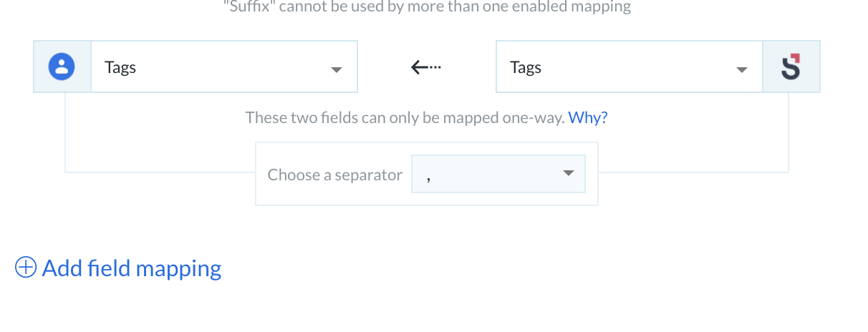The height and width of the screenshot is (332, 868).
Task: Open the Tags dropdown beside the person icon
Action: (224, 67)
